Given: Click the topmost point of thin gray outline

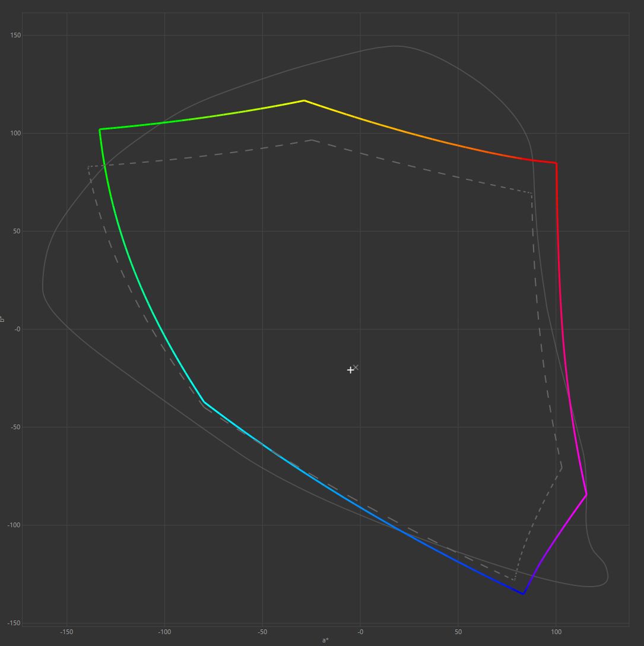Looking at the screenshot, I should 395,46.
